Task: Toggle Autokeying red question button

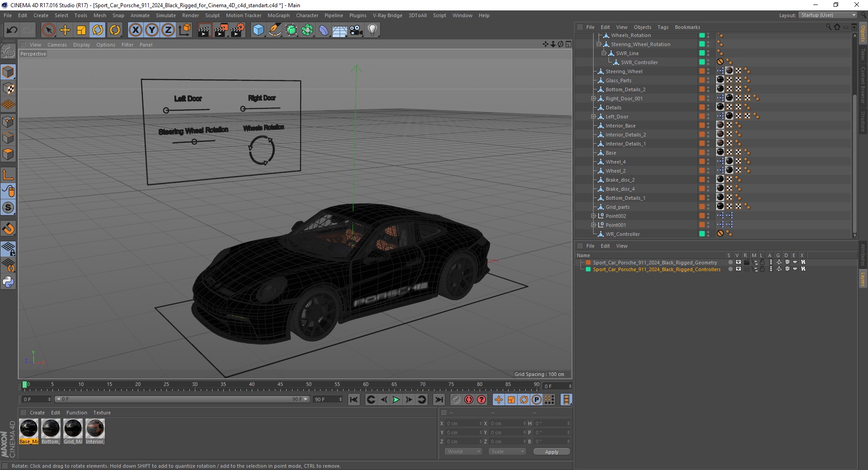Action: [x=481, y=399]
